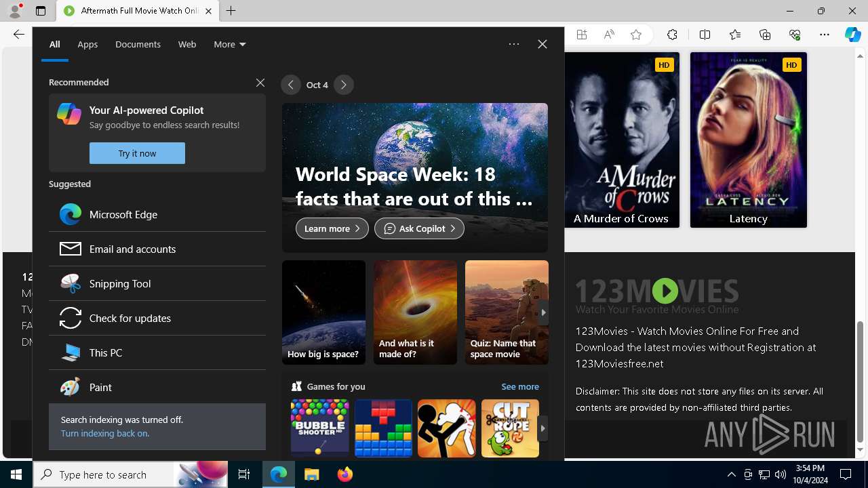
Task: Open the Browser essentials icon
Action: pyautogui.click(x=795, y=35)
